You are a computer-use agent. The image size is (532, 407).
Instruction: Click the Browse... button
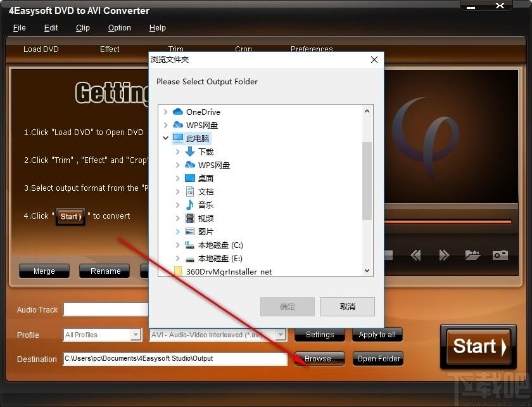320,358
